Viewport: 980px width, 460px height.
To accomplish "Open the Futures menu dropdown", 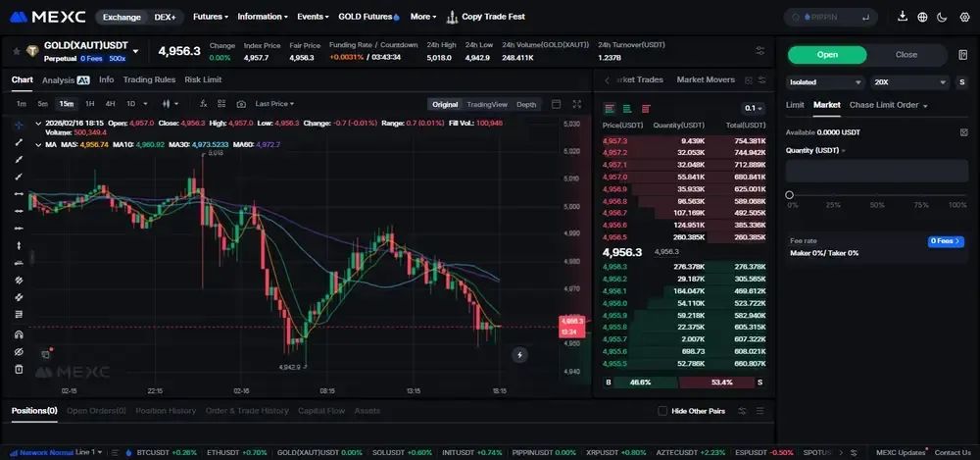I will (x=211, y=17).
